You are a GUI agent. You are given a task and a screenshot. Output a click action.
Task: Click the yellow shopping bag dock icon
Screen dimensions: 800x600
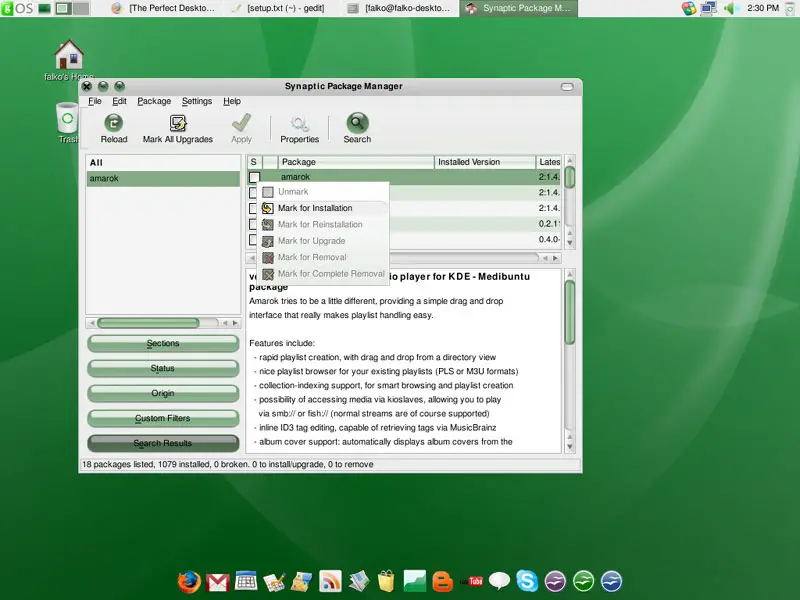[x=386, y=581]
